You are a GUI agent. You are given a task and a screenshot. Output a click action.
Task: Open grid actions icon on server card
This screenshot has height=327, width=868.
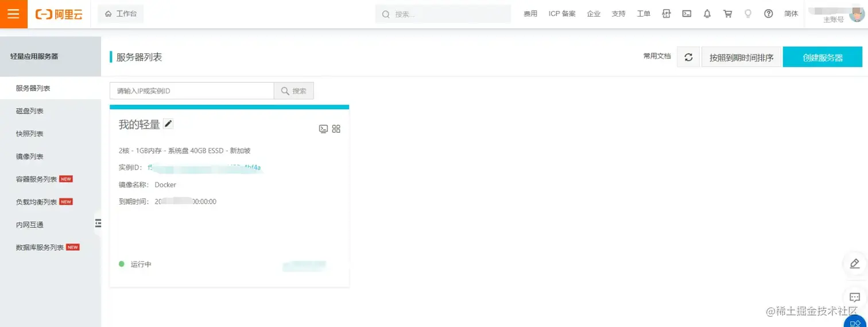pyautogui.click(x=336, y=129)
